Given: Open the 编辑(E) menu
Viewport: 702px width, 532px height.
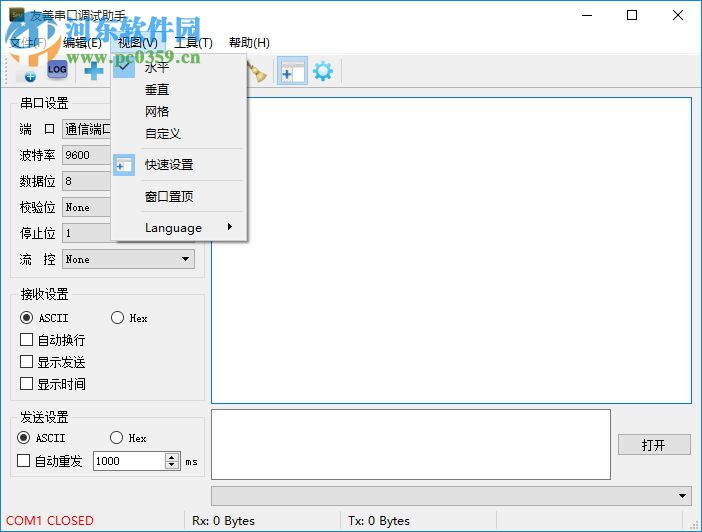Looking at the screenshot, I should tap(82, 43).
